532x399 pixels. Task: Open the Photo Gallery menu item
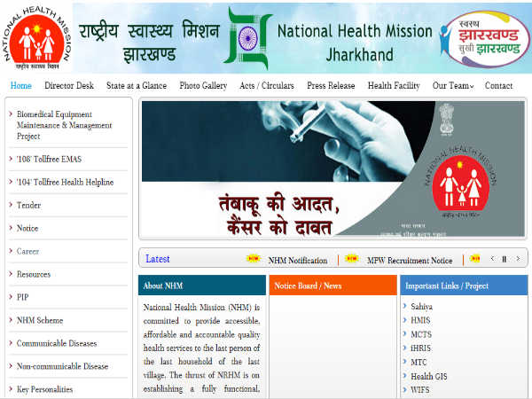tap(202, 86)
